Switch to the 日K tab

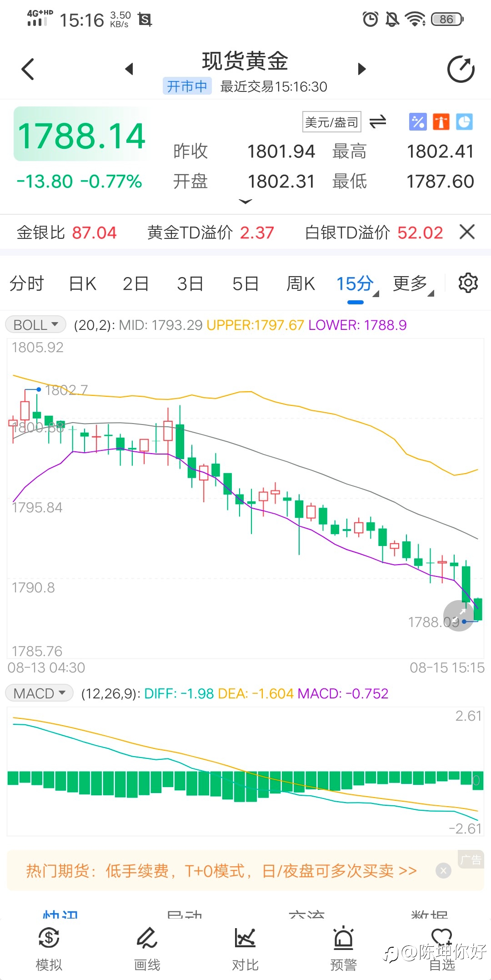[x=82, y=284]
